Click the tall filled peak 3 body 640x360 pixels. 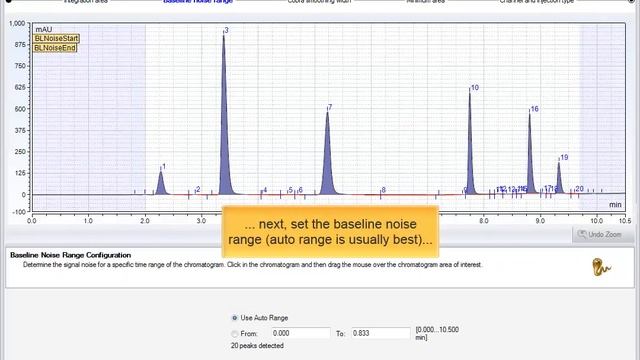click(224, 135)
